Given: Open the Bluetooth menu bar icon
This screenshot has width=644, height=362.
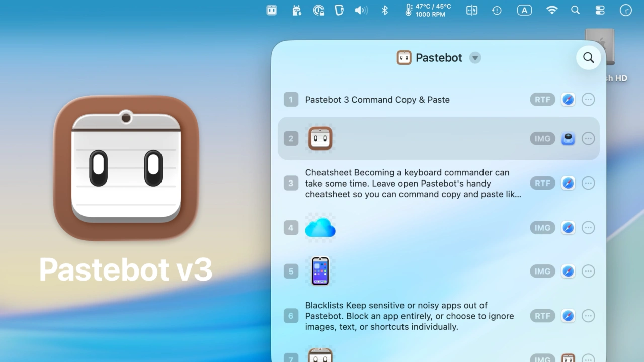Looking at the screenshot, I should click(385, 10).
